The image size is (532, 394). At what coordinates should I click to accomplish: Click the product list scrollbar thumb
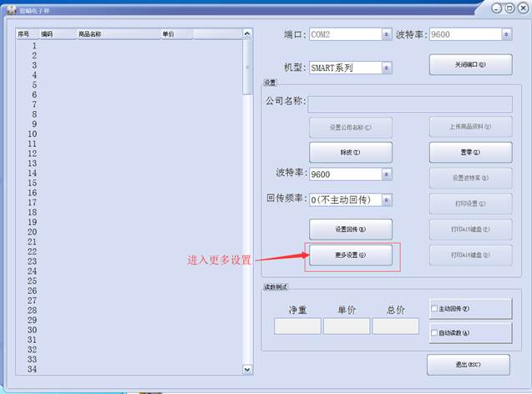[x=247, y=67]
